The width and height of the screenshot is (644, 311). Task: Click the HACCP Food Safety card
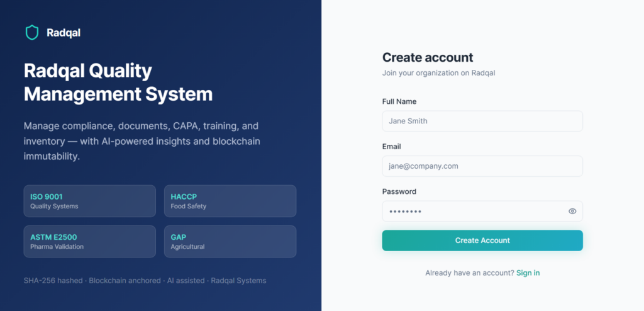pyautogui.click(x=230, y=201)
